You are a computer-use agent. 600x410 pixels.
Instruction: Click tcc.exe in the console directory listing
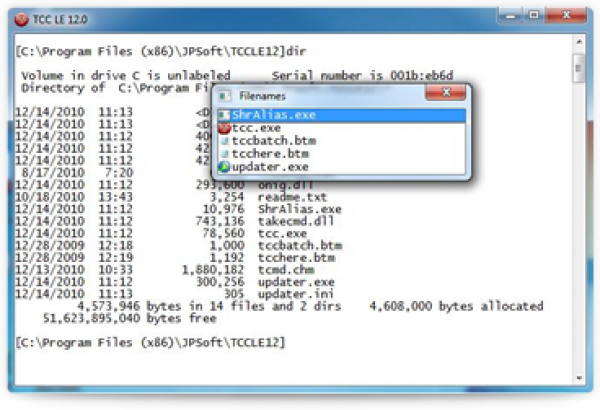[x=282, y=234]
